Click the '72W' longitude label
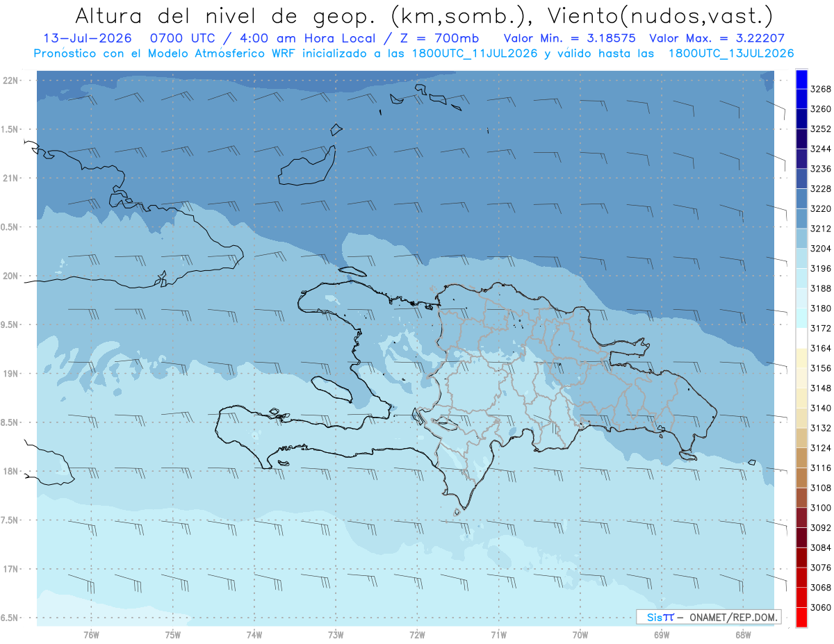834x644 pixels. click(417, 634)
